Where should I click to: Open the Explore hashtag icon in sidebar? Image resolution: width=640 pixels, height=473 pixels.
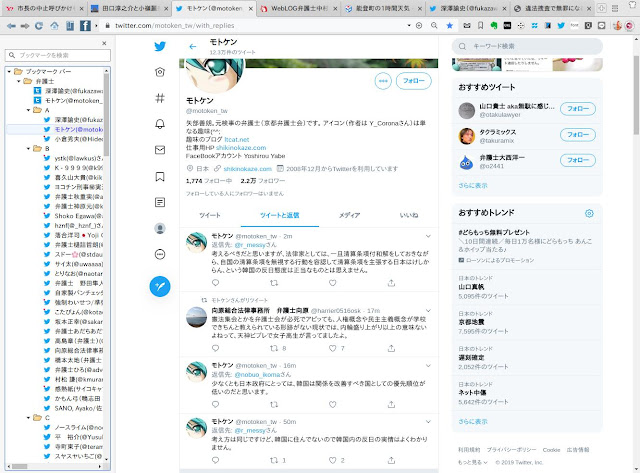160,98
